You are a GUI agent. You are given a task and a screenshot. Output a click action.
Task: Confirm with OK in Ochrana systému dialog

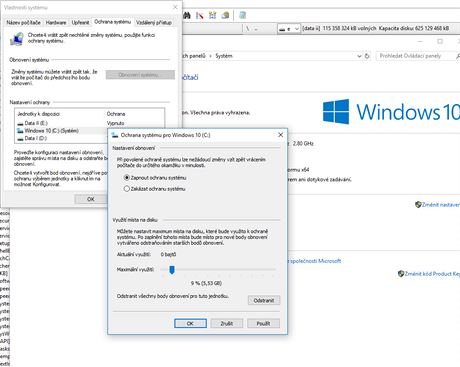pyautogui.click(x=190, y=323)
